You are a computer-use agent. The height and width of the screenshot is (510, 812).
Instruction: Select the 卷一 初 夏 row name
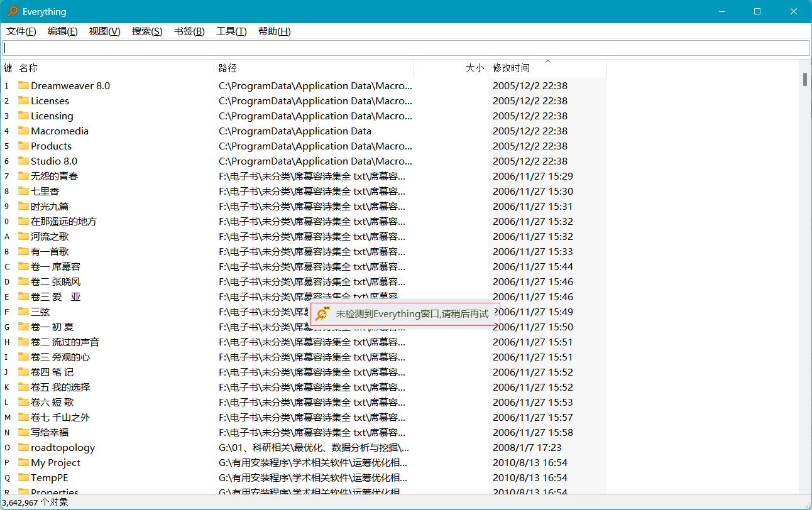coord(52,327)
